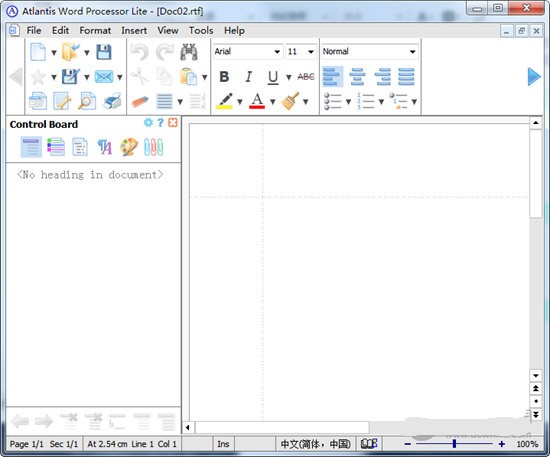The height and width of the screenshot is (457, 550).
Task: Open the Control Board paper clips icon
Action: point(154,147)
